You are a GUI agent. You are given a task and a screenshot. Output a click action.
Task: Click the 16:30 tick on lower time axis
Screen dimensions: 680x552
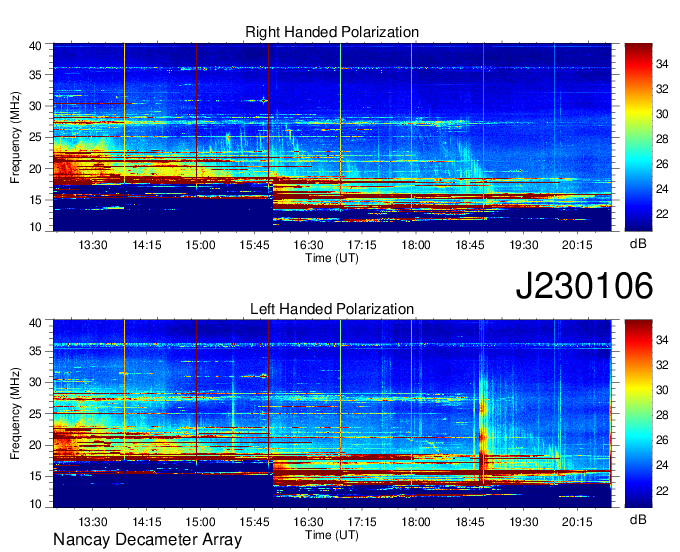[x=308, y=522]
